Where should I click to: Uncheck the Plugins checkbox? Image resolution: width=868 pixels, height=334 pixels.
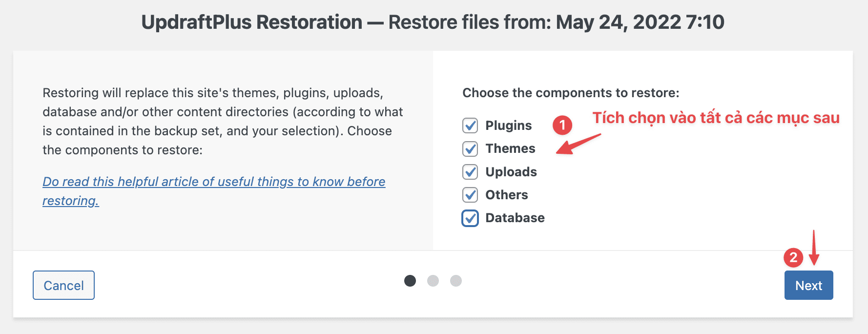pos(470,125)
